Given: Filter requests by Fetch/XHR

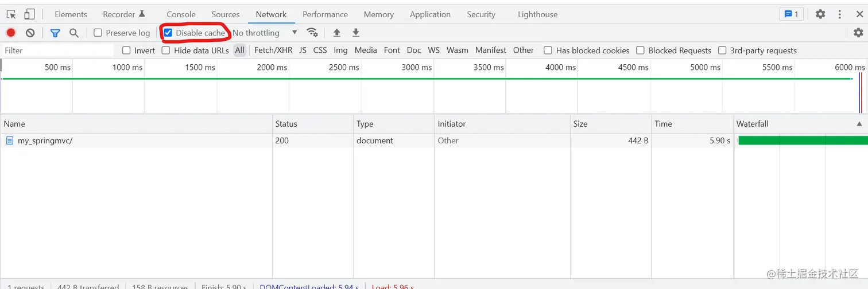Looking at the screenshot, I should point(273,50).
